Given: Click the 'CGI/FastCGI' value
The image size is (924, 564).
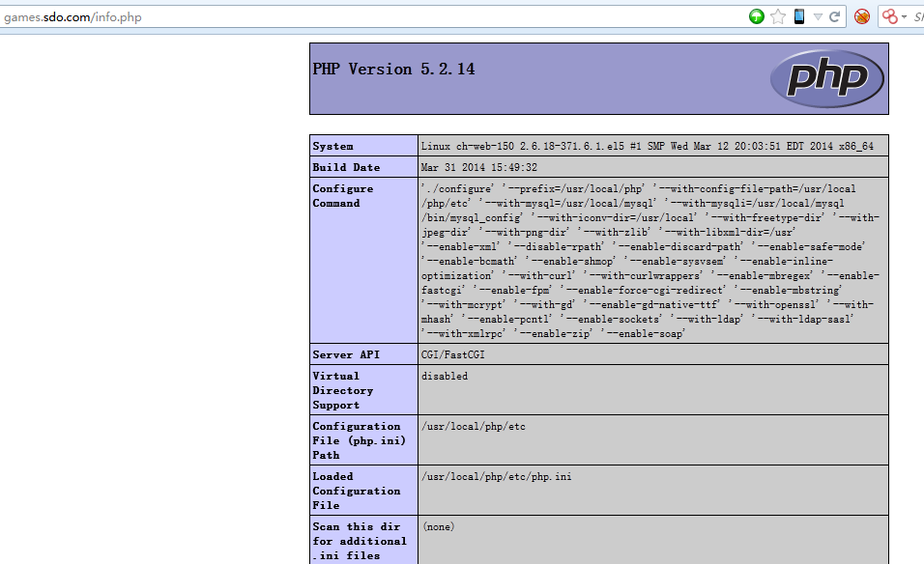Looking at the screenshot, I should click(453, 354).
